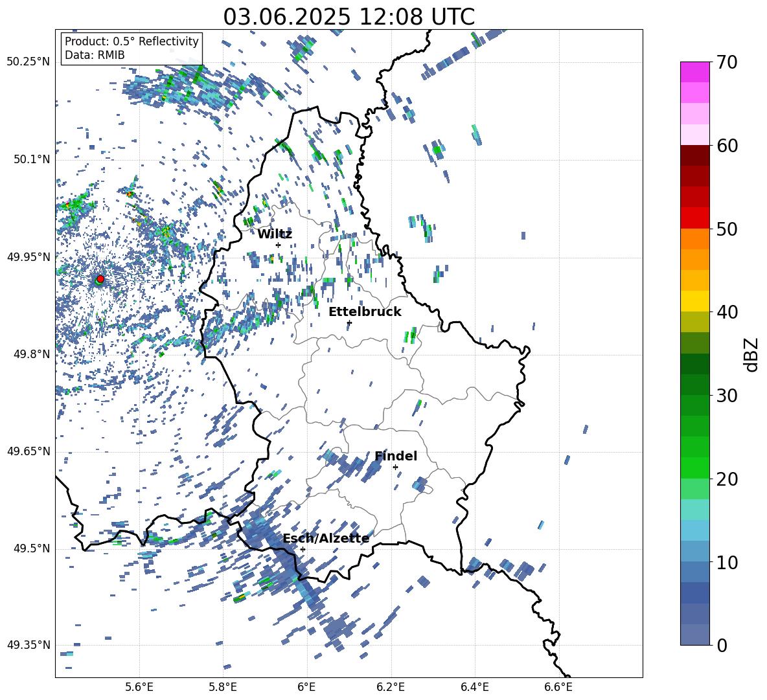Click longitude label 5.6°E
The height and width of the screenshot is (700, 767).
click(x=139, y=687)
